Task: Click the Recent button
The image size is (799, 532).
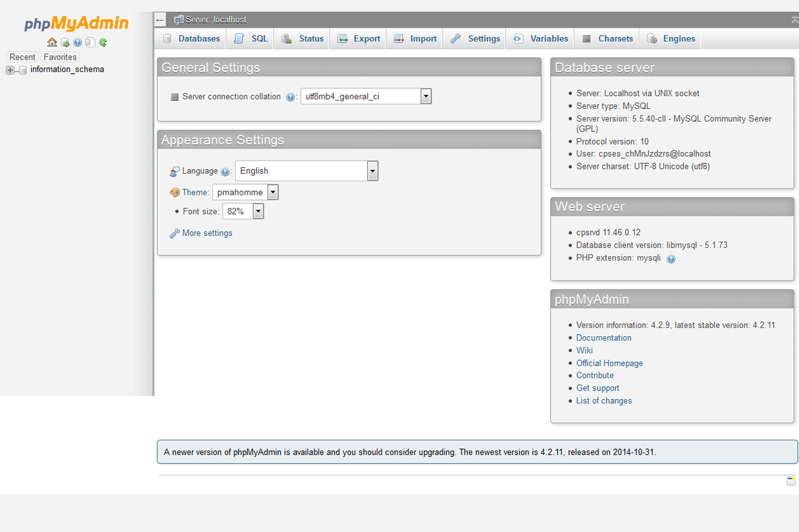Action: pos(22,57)
